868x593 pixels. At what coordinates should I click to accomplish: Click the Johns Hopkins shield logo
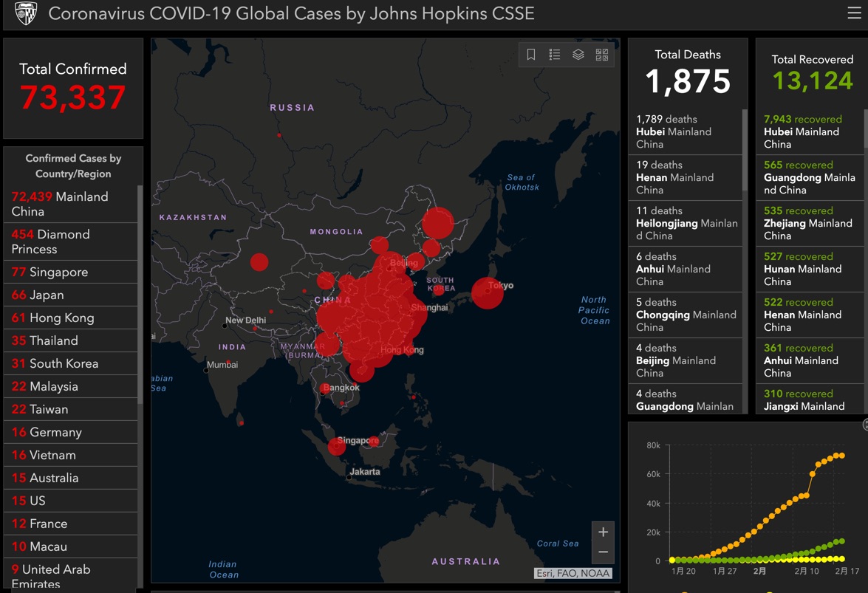(x=25, y=13)
